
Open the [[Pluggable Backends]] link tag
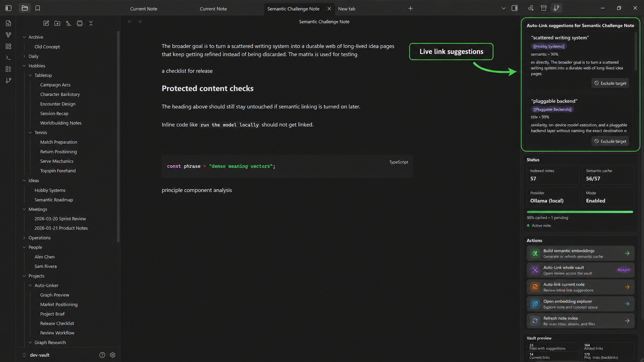click(552, 109)
